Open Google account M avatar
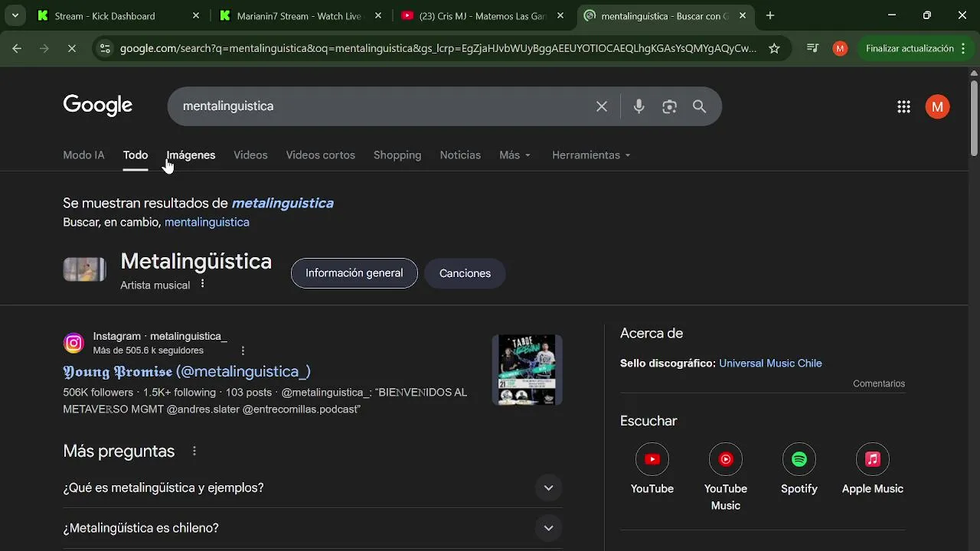The width and height of the screenshot is (980, 551). [x=937, y=106]
